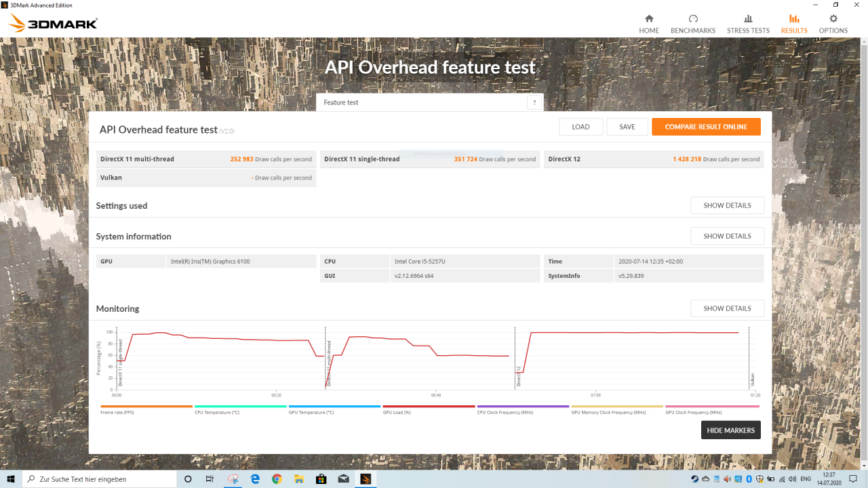Click the battery status tray icon

[x=770, y=479]
